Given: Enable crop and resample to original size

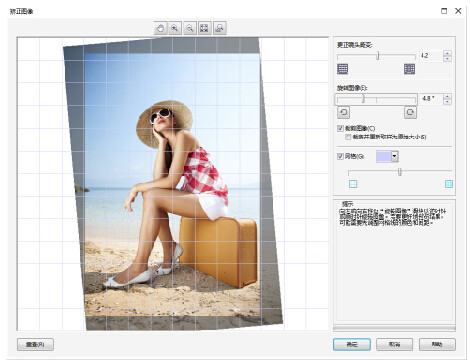Looking at the screenshot, I should [348, 137].
